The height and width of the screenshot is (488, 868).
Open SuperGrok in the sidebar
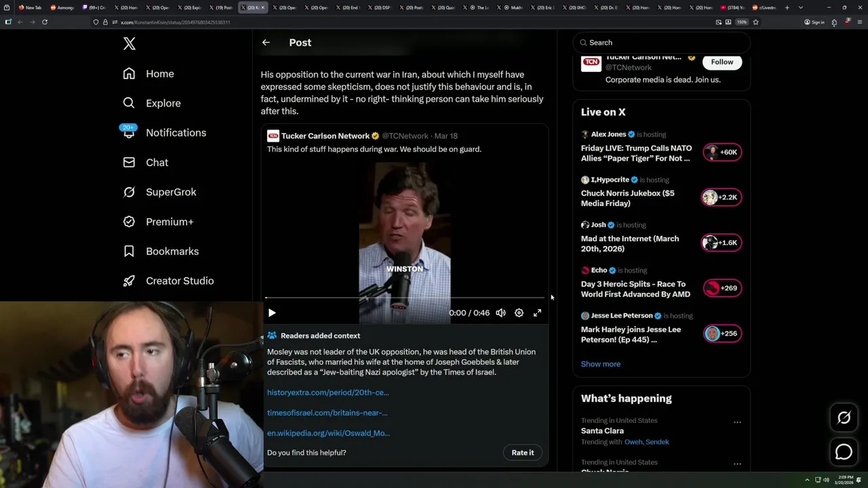point(159,192)
